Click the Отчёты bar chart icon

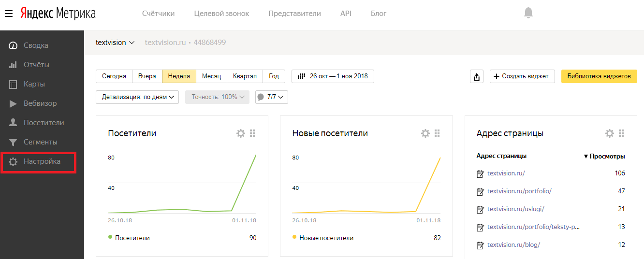(14, 65)
